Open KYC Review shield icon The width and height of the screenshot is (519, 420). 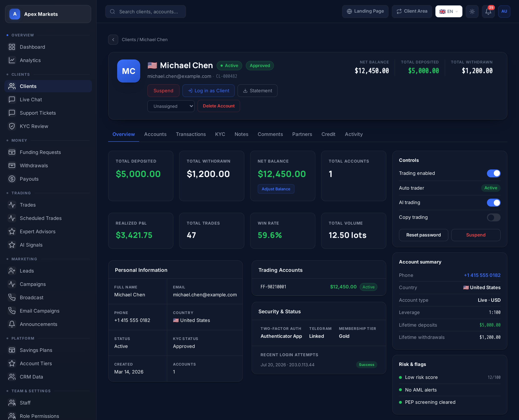pos(12,126)
